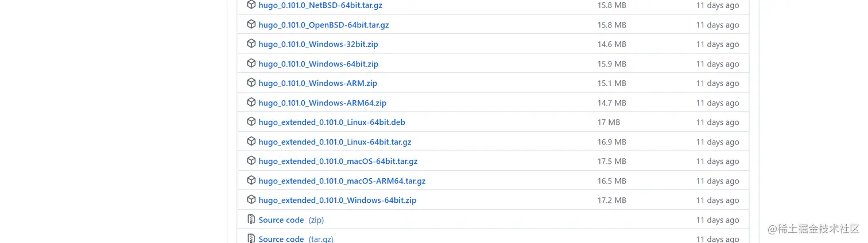Click 16.9 MB size of extended Linux tar.gz
Screen dimensions: 868x243
[611, 142]
